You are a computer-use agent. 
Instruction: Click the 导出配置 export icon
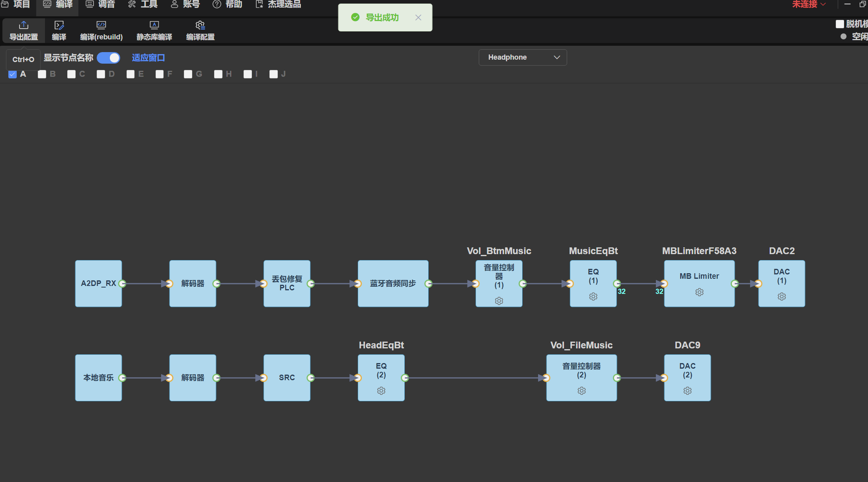click(23, 25)
